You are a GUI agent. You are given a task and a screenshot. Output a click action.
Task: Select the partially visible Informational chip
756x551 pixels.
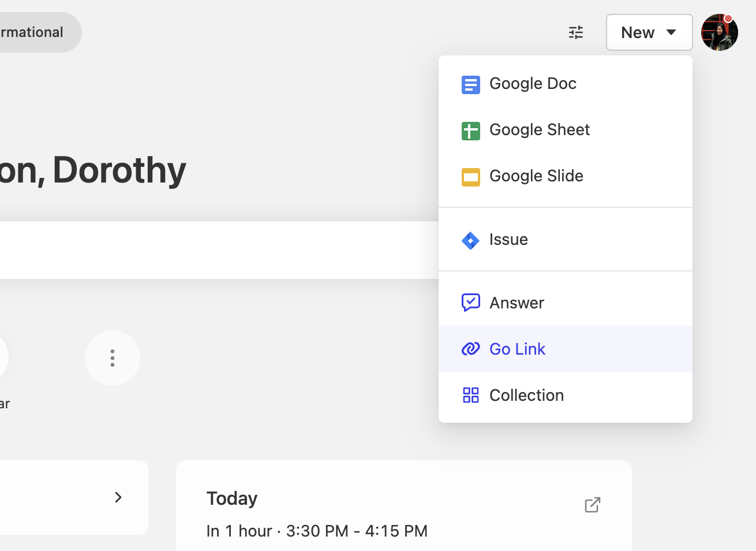35,32
